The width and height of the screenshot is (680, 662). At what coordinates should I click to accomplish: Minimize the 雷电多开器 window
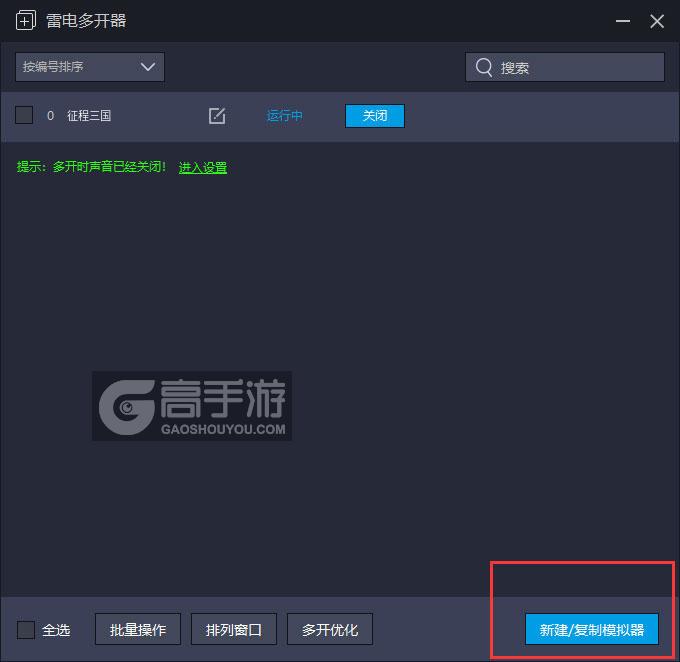[623, 21]
